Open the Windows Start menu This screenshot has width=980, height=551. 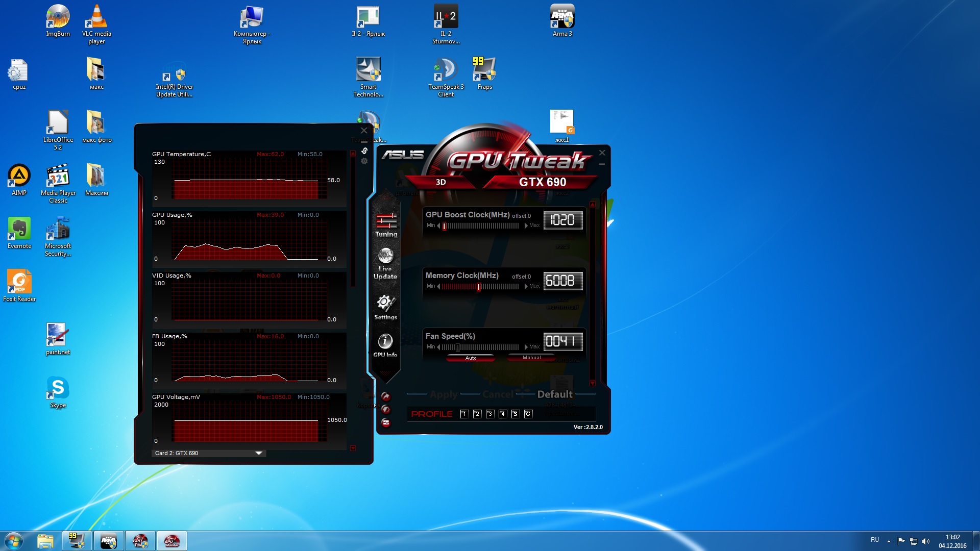coord(14,541)
